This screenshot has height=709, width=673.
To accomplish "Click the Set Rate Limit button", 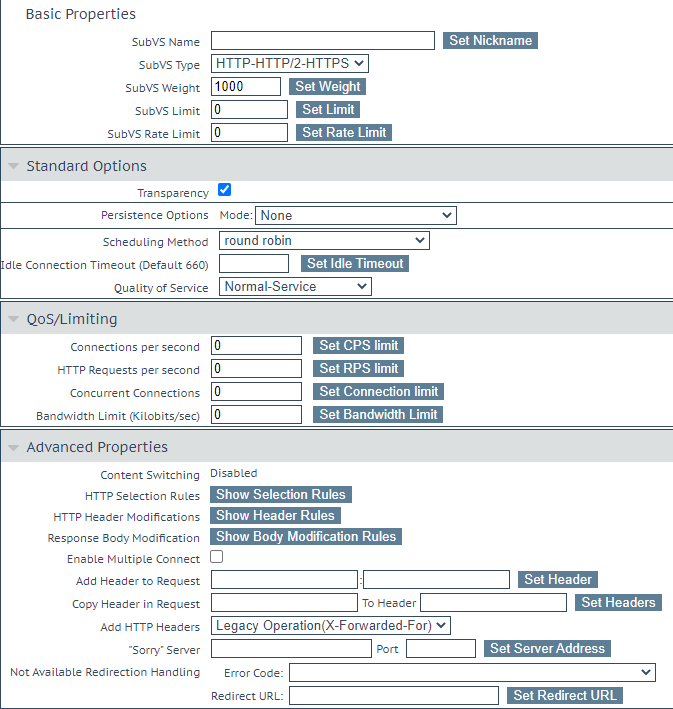I will pos(344,132).
